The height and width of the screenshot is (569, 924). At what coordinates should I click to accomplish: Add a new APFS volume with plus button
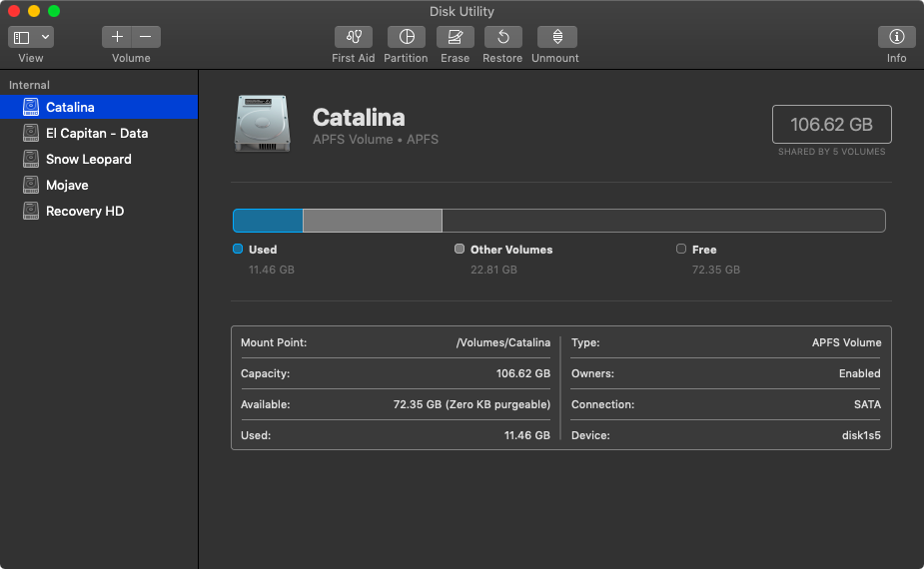117,37
